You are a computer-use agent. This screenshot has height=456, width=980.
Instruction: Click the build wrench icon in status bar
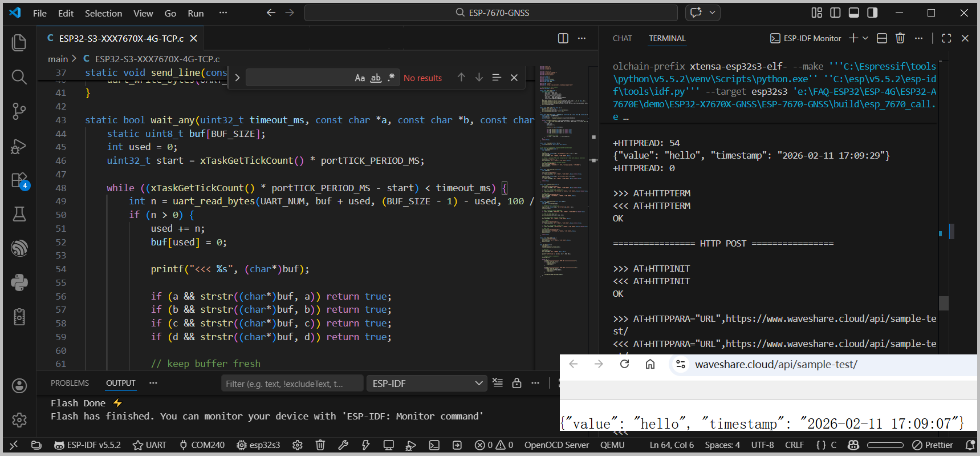point(343,445)
